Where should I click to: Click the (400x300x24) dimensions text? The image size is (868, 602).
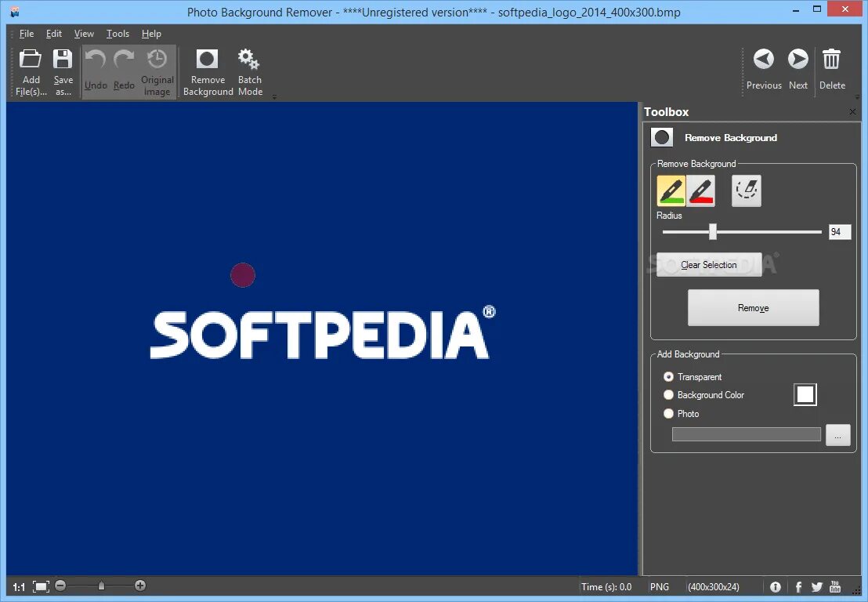(713, 587)
